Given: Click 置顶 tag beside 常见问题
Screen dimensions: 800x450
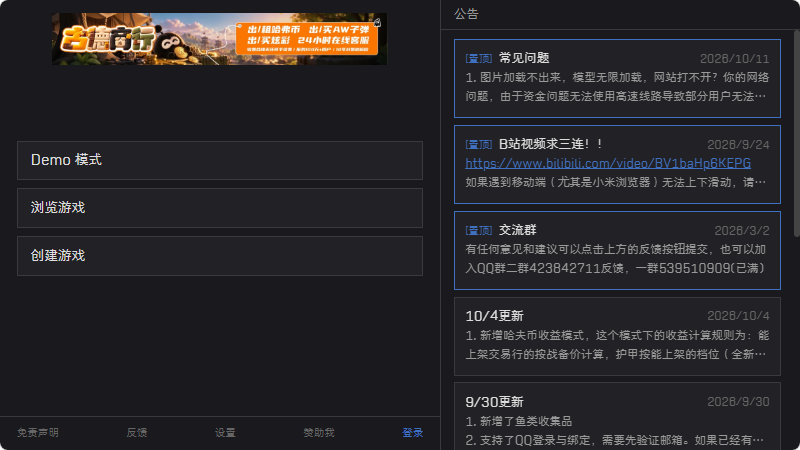Looking at the screenshot, I should [x=479, y=59].
